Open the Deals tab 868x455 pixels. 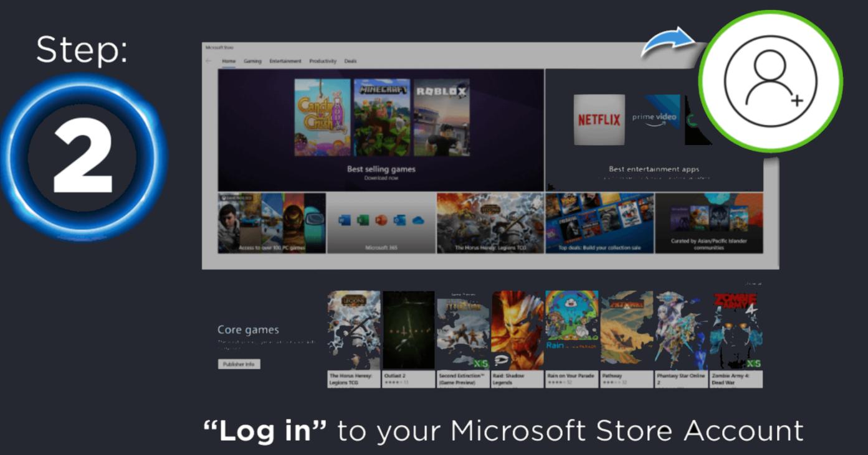350,61
